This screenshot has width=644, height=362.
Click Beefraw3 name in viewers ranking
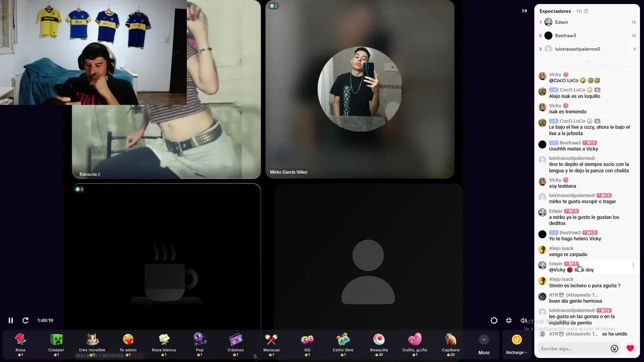pos(566,36)
